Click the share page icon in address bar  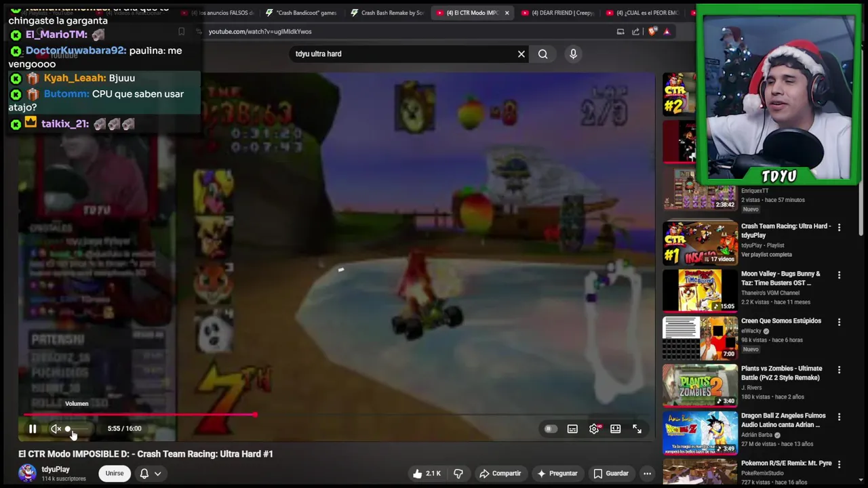coord(635,31)
